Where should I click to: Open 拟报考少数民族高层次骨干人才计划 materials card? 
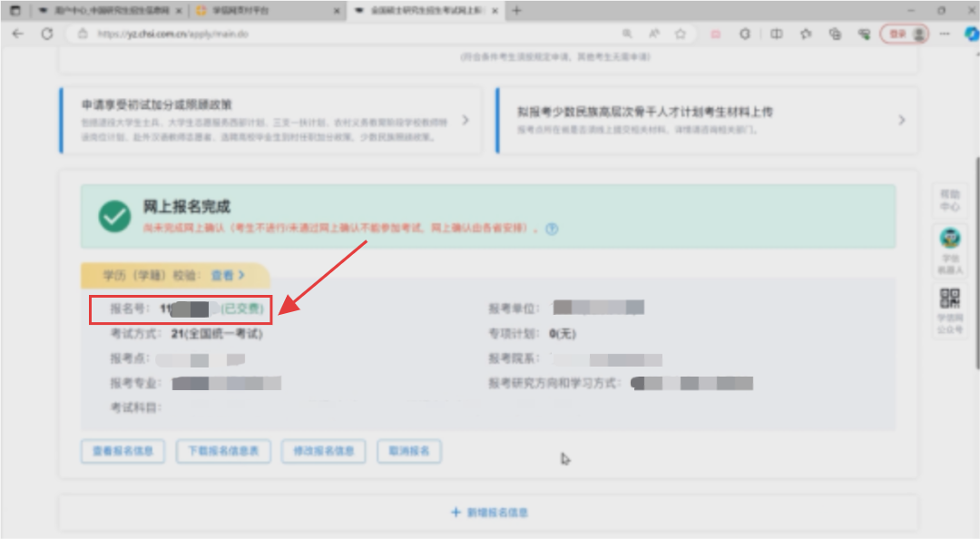(x=706, y=120)
